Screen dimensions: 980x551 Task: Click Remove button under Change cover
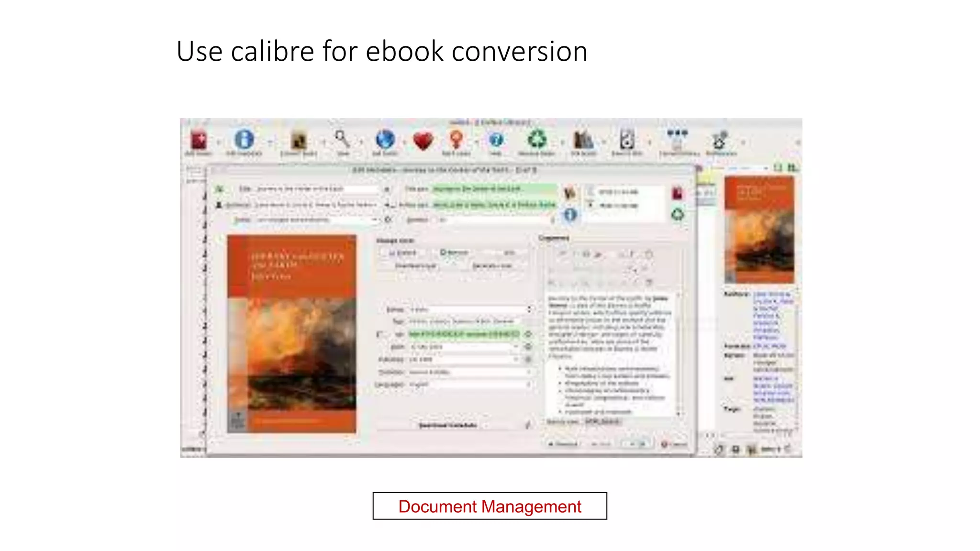(454, 253)
